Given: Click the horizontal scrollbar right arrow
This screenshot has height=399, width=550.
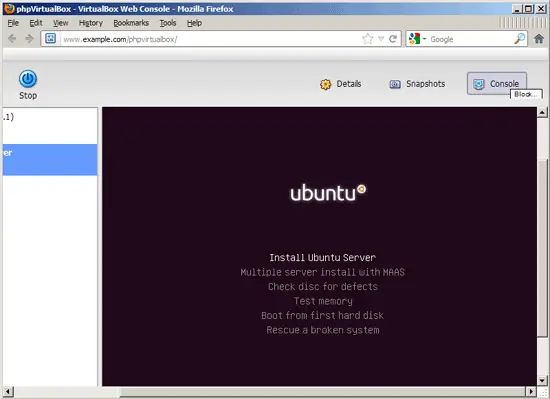Looking at the screenshot, I should pyautogui.click(x=531, y=392).
